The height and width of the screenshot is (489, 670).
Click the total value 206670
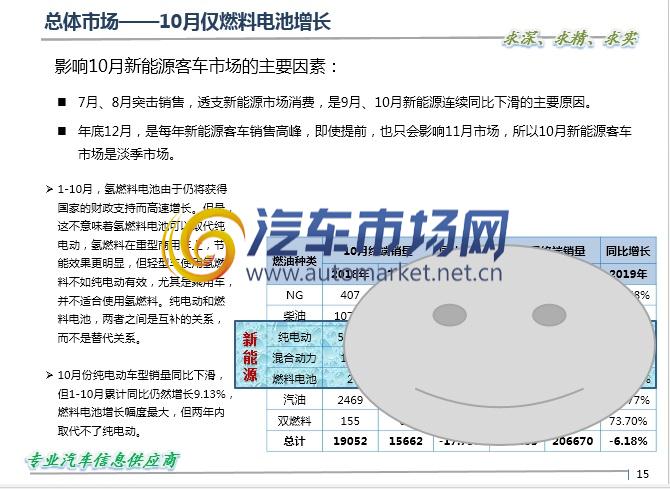point(573,441)
